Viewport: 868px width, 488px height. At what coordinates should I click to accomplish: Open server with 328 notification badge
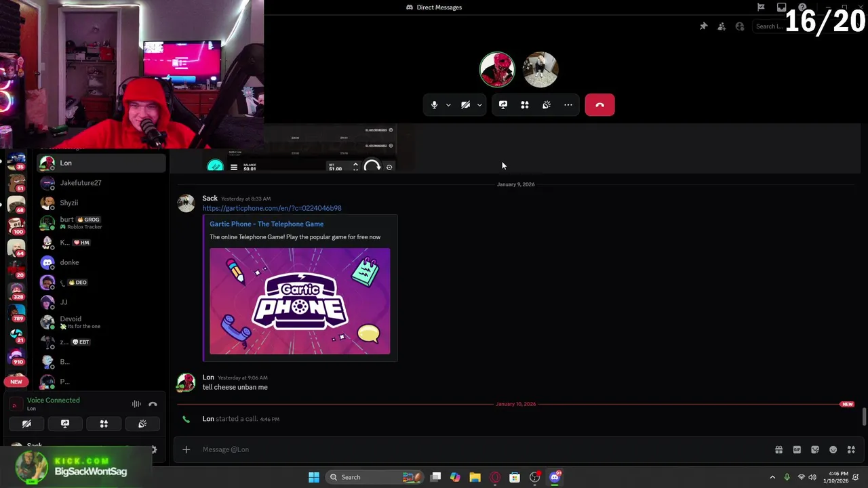coord(16,291)
